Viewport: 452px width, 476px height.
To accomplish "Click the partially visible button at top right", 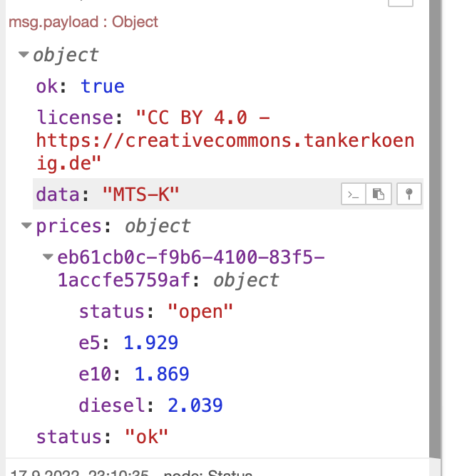I will [x=401, y=3].
